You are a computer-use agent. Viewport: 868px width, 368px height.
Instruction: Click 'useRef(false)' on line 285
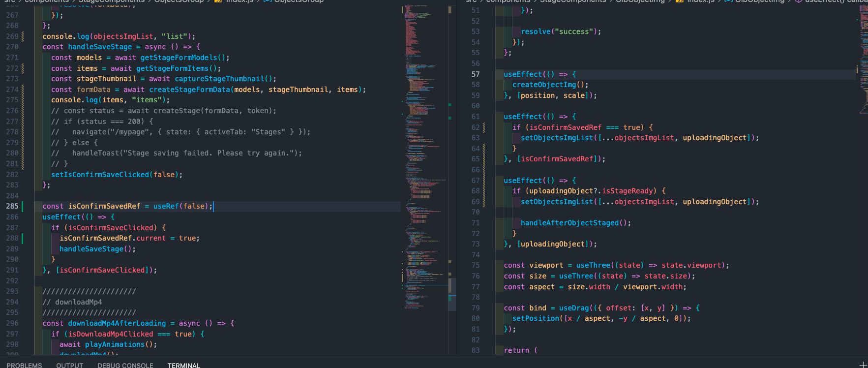click(x=180, y=206)
